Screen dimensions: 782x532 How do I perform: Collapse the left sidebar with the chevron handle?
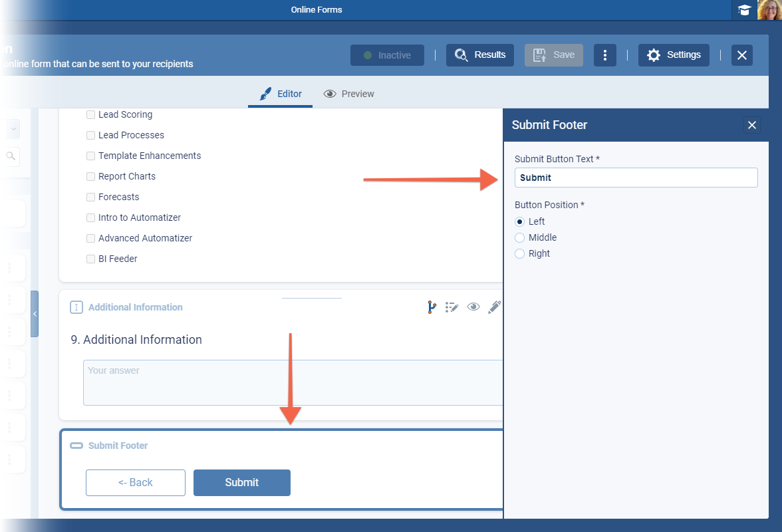[35, 314]
